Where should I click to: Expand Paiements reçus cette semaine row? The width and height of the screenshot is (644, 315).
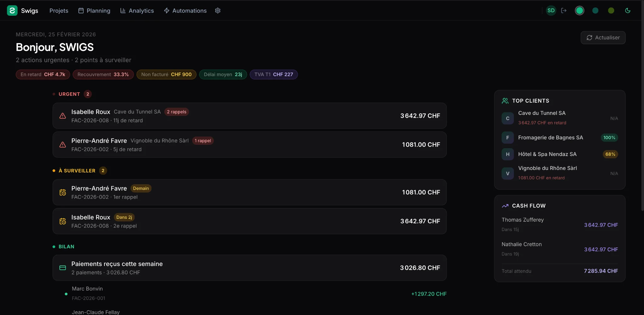point(249,268)
